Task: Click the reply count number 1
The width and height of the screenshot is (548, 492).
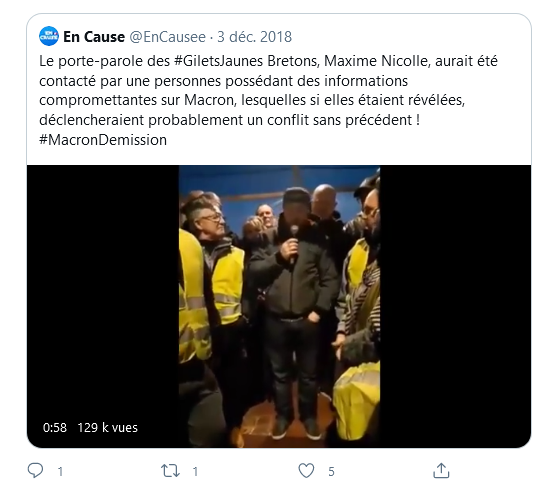Action: pyautogui.click(x=60, y=471)
